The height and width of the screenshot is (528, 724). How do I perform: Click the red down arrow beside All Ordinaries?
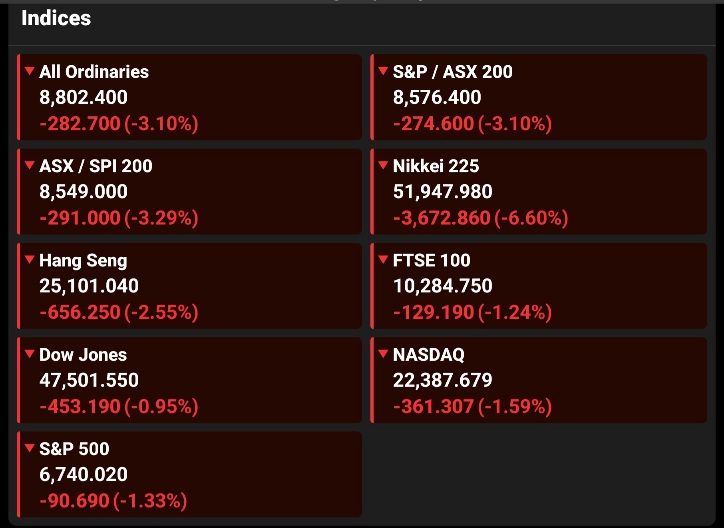tap(29, 72)
